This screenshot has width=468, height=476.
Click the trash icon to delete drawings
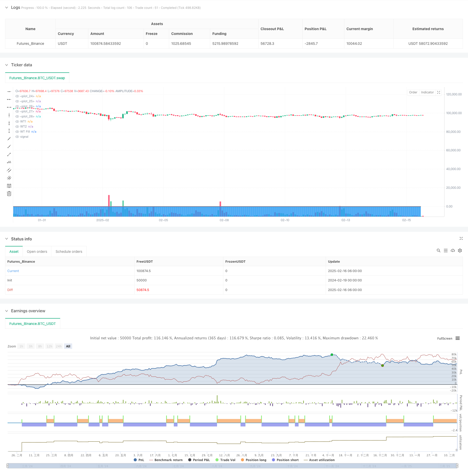point(9,194)
